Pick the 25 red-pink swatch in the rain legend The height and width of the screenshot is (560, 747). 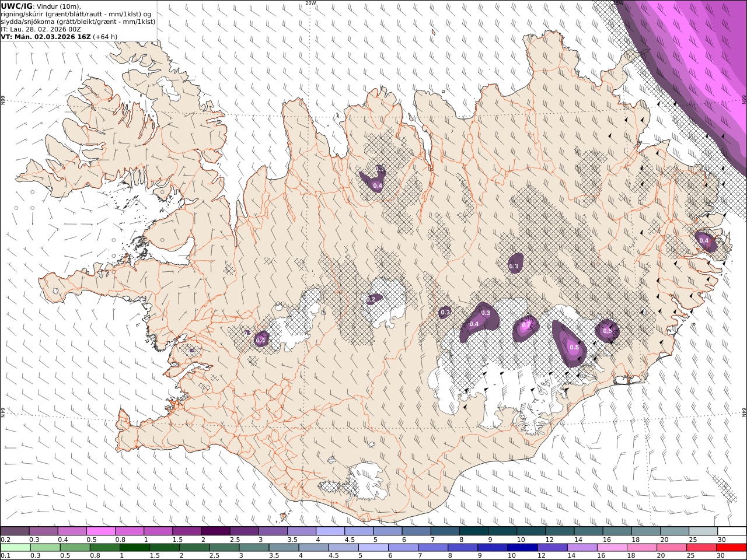coord(701,548)
